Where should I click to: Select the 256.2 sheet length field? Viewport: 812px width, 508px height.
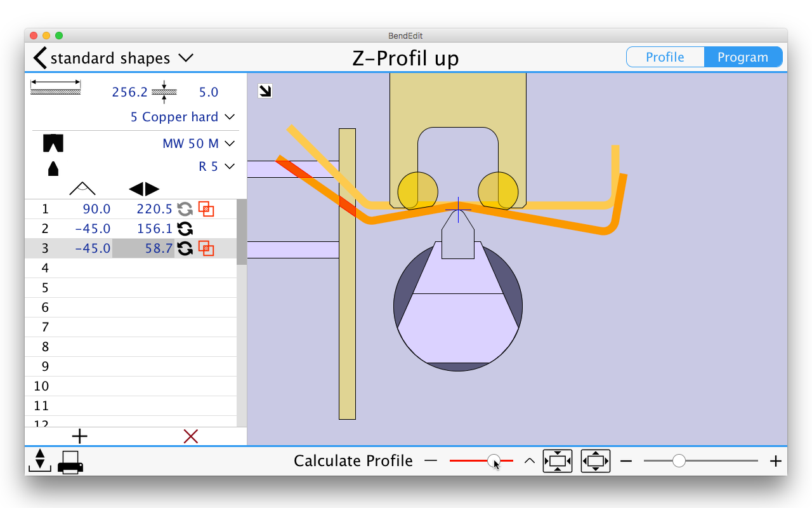click(x=129, y=92)
